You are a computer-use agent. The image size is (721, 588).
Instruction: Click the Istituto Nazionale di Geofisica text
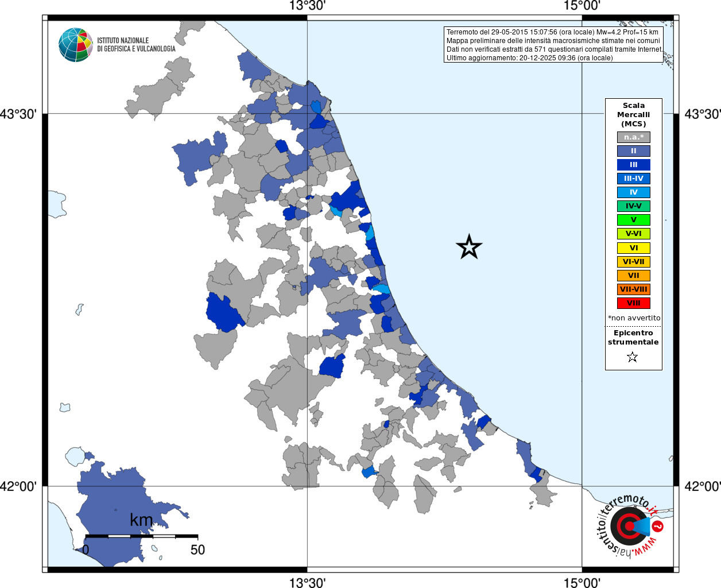136,45
